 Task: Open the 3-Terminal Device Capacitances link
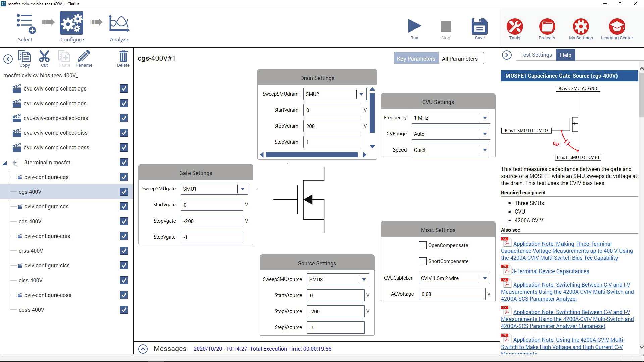550,271
